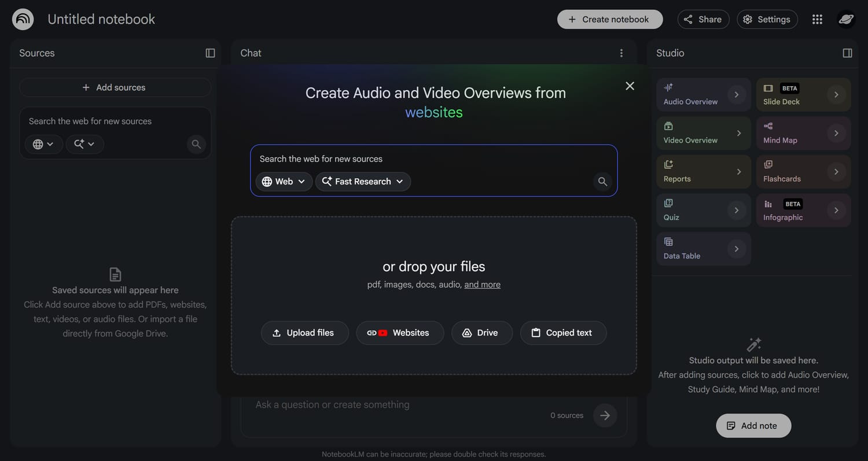Click the Untitled notebook title
Image resolution: width=868 pixels, height=461 pixels.
point(101,19)
